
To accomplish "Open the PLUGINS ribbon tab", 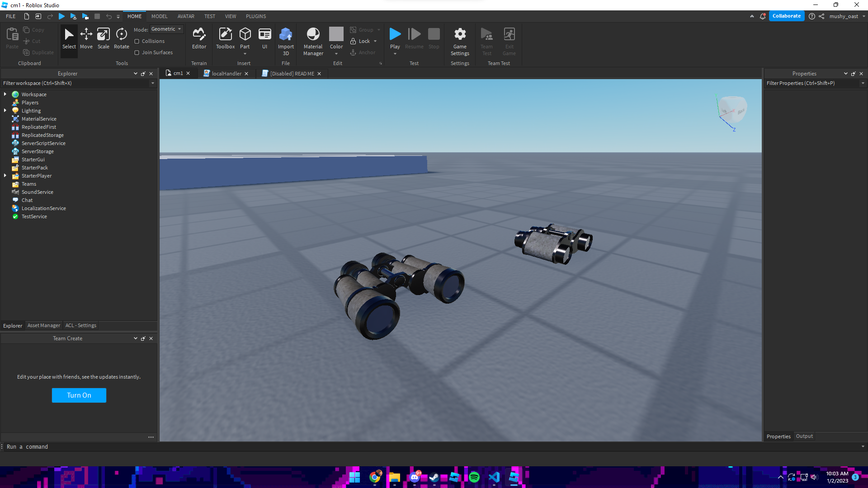I will point(256,16).
